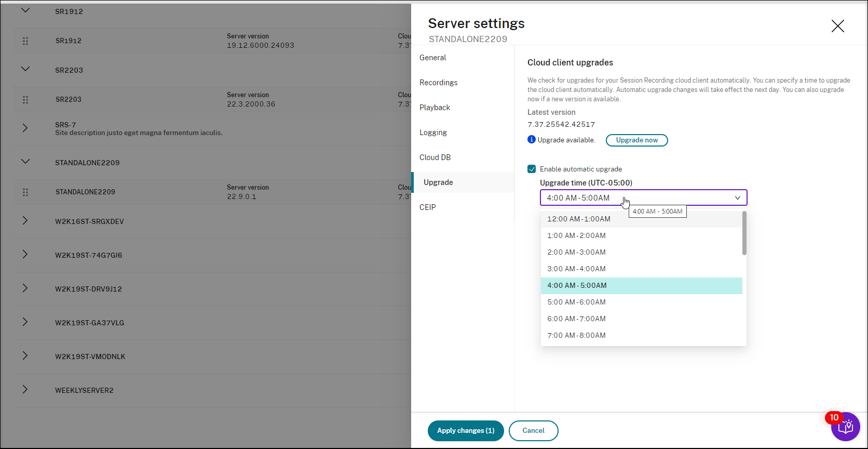Open the CEIP settings tab
868x449 pixels.
coord(428,207)
